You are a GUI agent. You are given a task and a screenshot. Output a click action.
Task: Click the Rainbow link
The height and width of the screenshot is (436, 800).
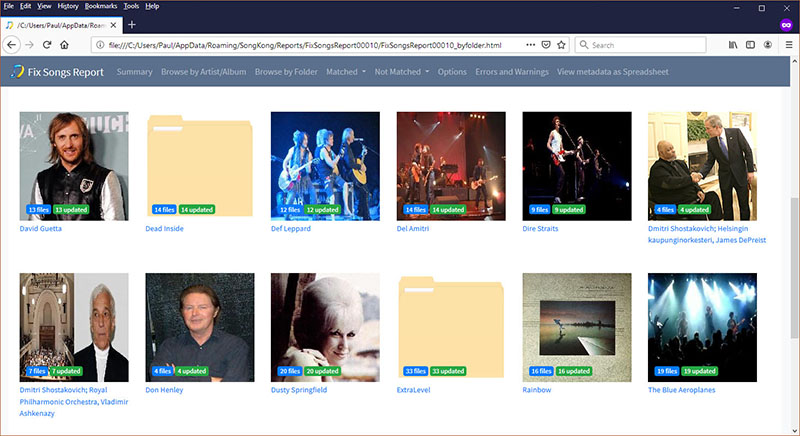[x=537, y=390]
